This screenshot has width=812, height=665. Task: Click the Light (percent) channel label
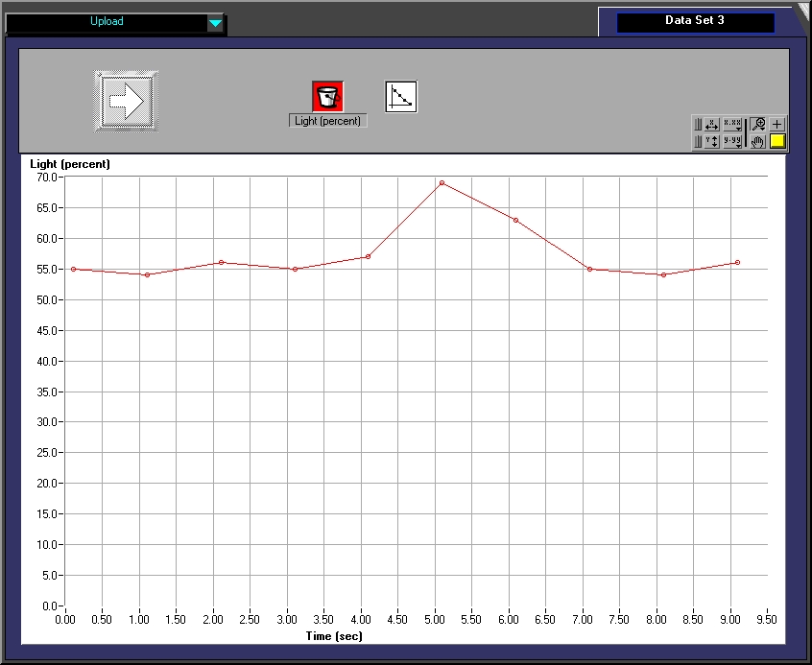327,121
